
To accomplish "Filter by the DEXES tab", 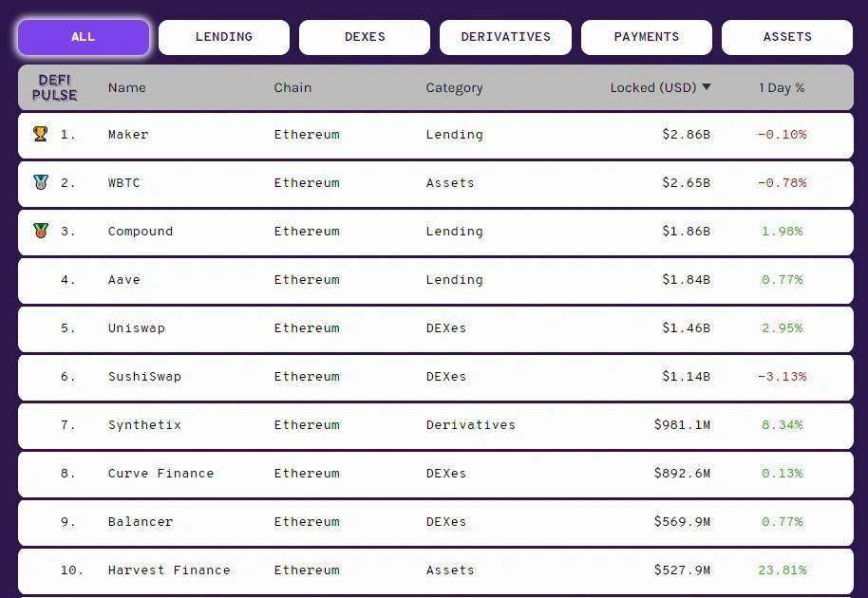I will [x=365, y=37].
